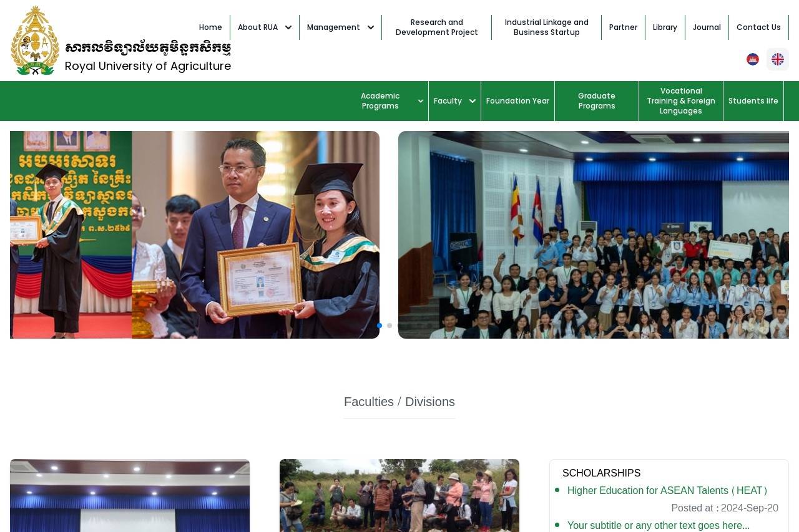Select the English UK flag icon
The image size is (799, 532).
coord(777,59)
